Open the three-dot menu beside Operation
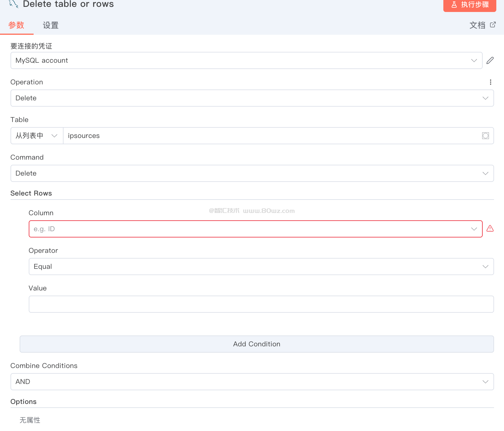The image size is (504, 431). click(x=490, y=82)
